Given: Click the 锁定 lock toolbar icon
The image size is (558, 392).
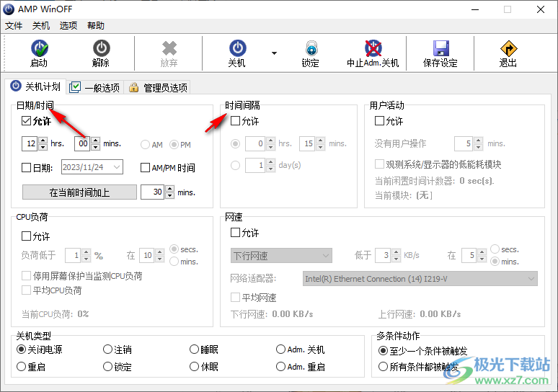Looking at the screenshot, I should (311, 48).
